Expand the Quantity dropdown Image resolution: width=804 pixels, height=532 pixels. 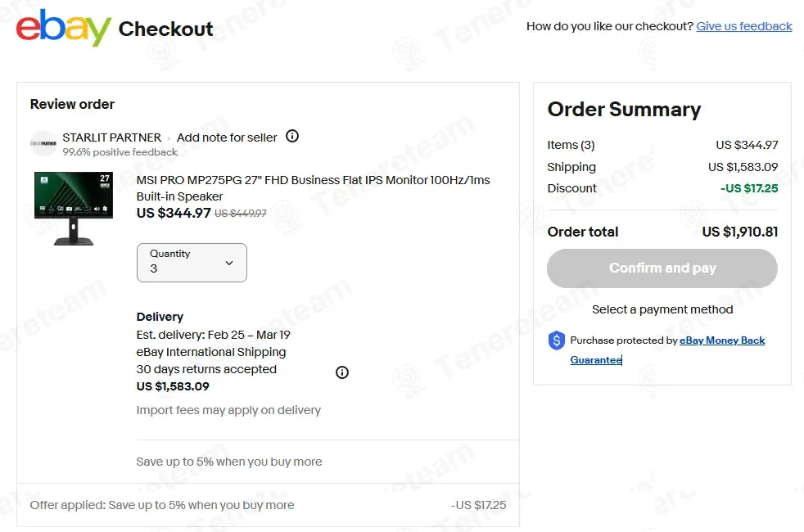pyautogui.click(x=192, y=263)
